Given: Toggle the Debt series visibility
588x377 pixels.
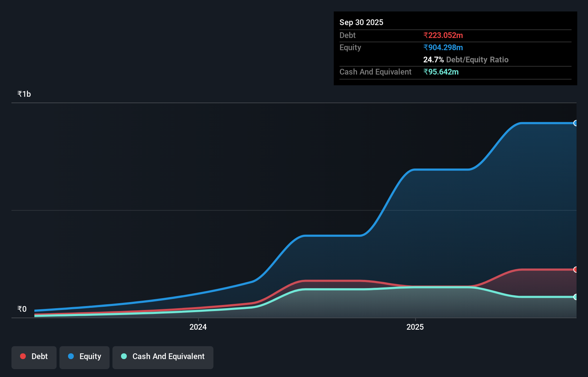Looking at the screenshot, I should point(34,357).
